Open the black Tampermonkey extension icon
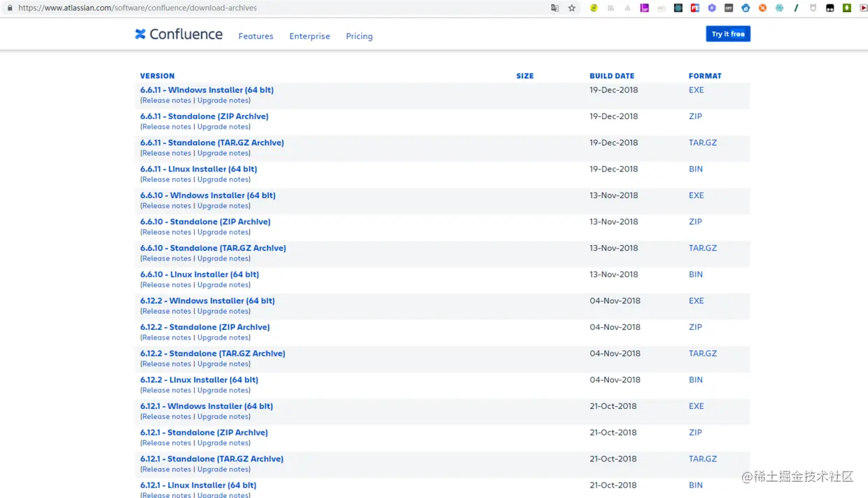The height and width of the screenshot is (498, 868). [830, 8]
